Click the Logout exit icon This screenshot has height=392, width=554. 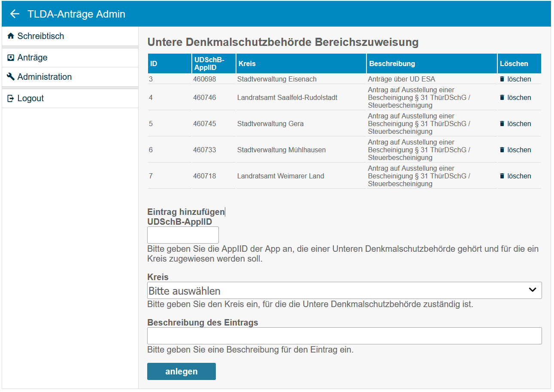(x=11, y=99)
